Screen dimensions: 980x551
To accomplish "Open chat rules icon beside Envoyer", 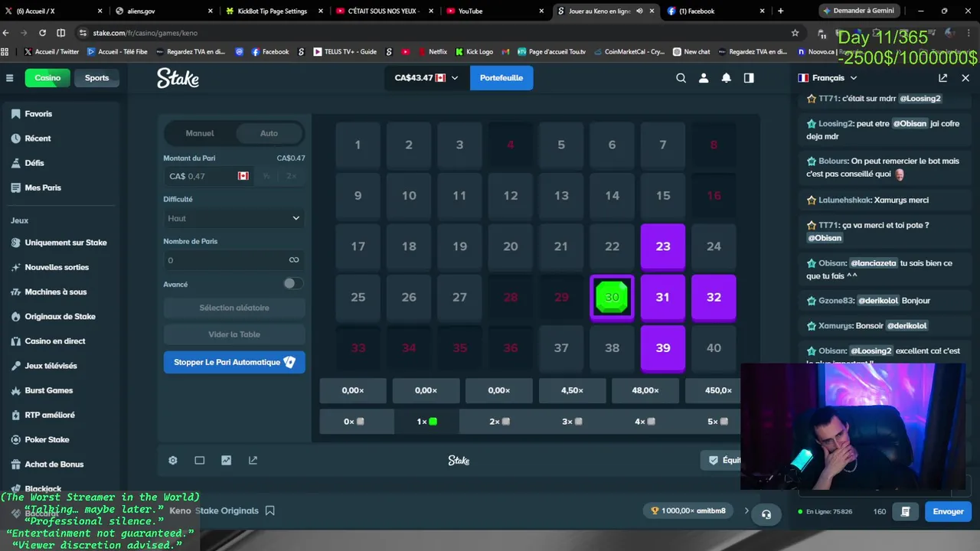I will click(x=906, y=511).
